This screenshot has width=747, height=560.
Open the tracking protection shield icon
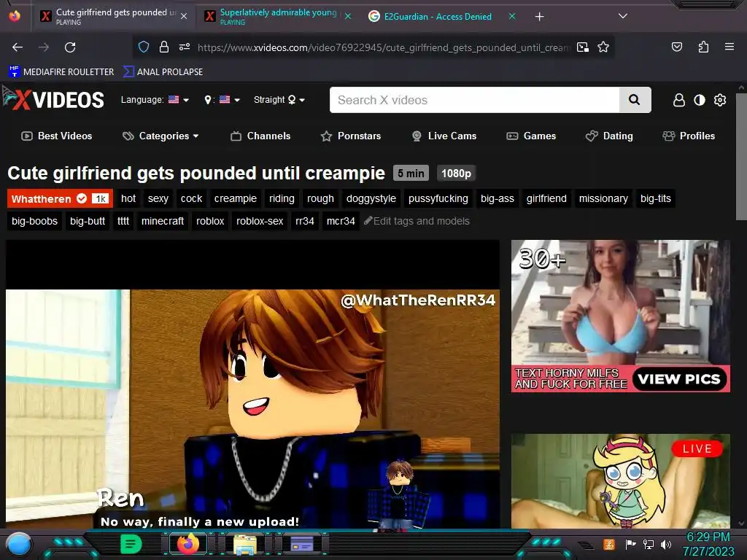pyautogui.click(x=144, y=47)
